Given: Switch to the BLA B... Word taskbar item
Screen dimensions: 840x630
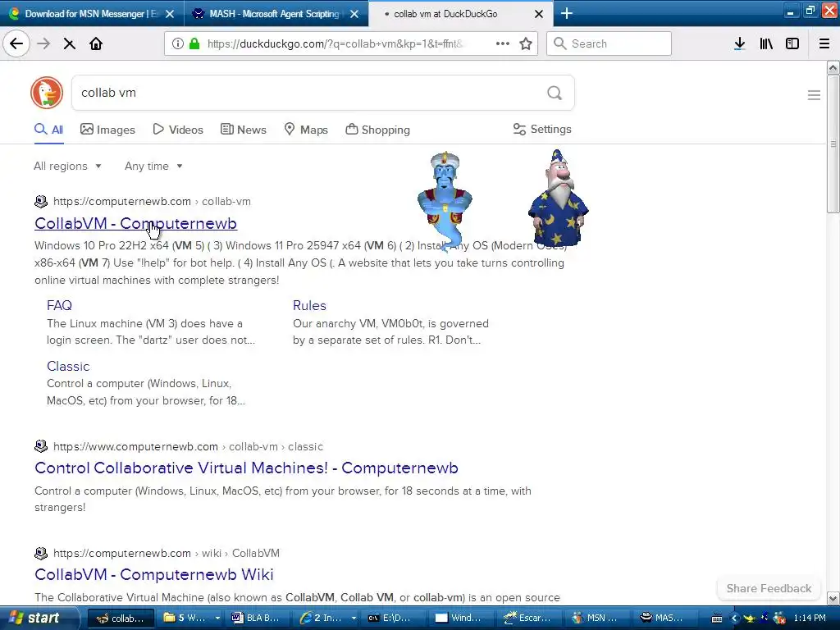Looking at the screenshot, I should click(256, 618).
